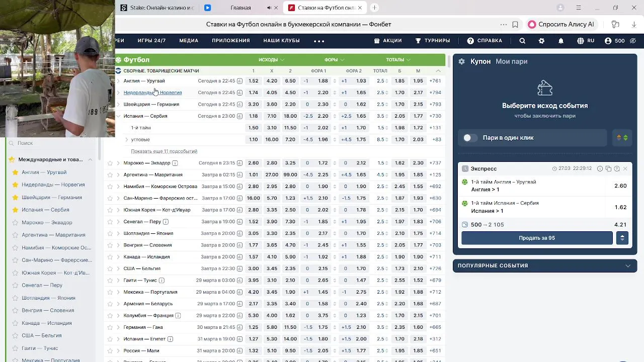Collapse Сборные. Товарищеские матчи group
This screenshot has width=644, height=362.
click(438, 71)
